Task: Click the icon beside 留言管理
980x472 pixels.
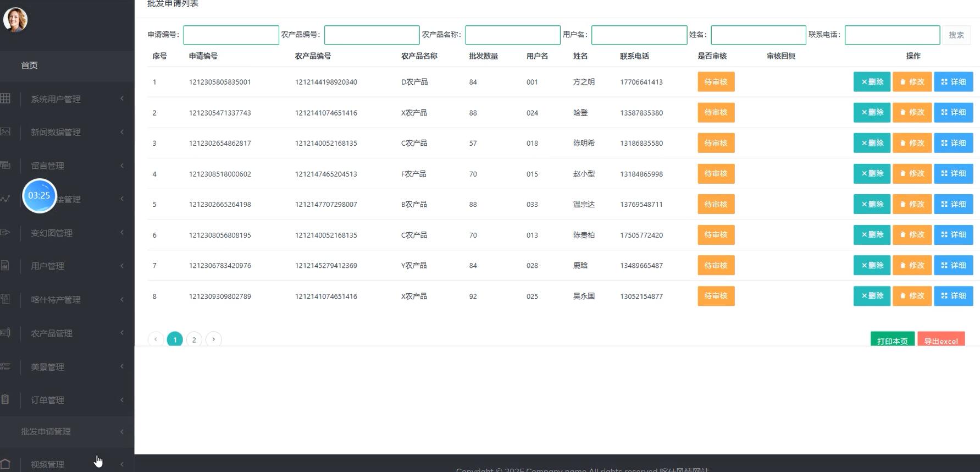Action: pos(5,165)
